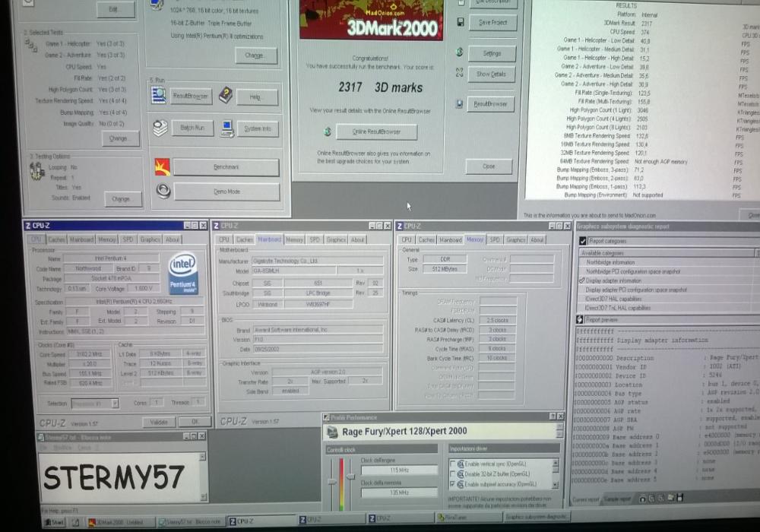Click the Testing Options section icon

(x=36, y=171)
